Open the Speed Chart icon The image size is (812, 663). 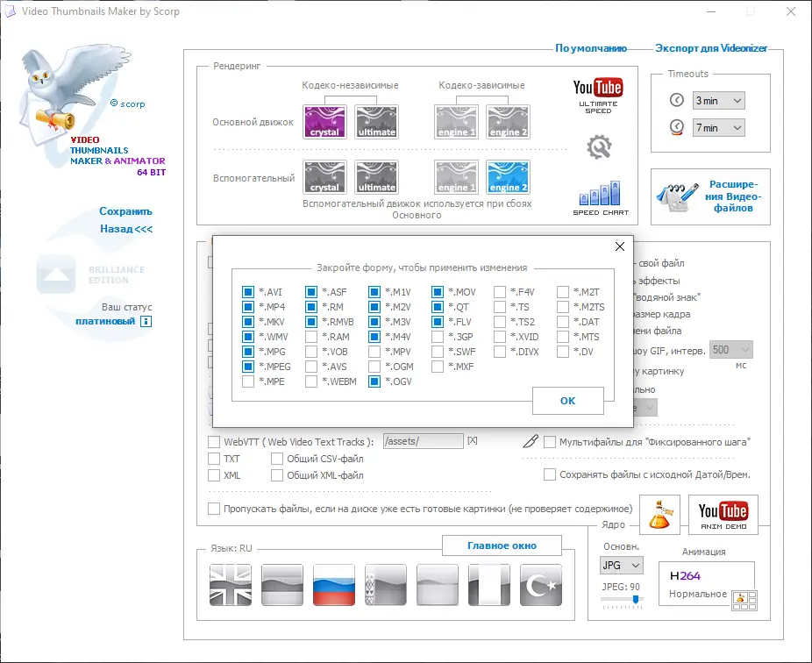tap(598, 193)
